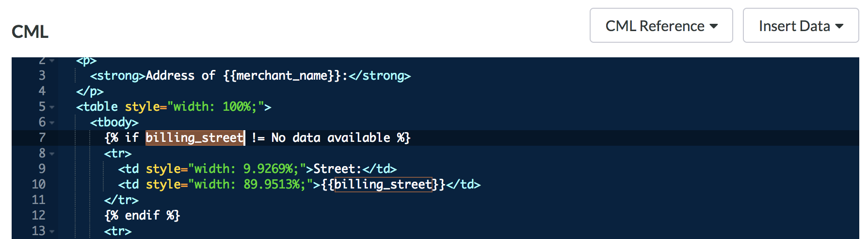Open the CML Reference dropdown

pyautogui.click(x=661, y=25)
